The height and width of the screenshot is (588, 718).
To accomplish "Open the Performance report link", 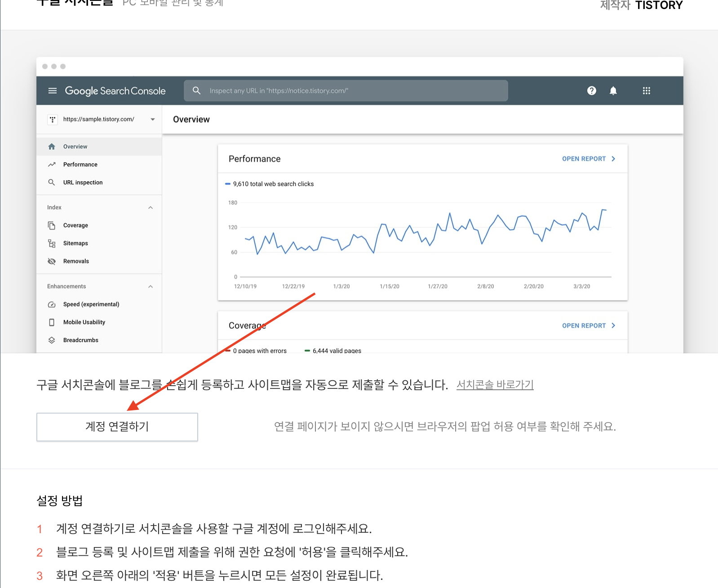I will 589,159.
